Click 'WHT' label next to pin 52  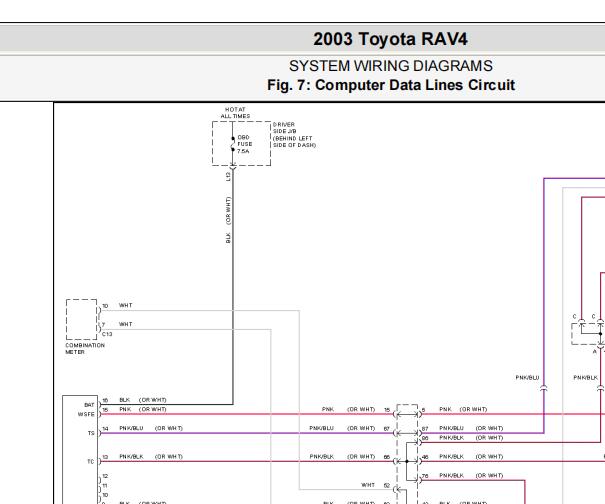tap(368, 485)
